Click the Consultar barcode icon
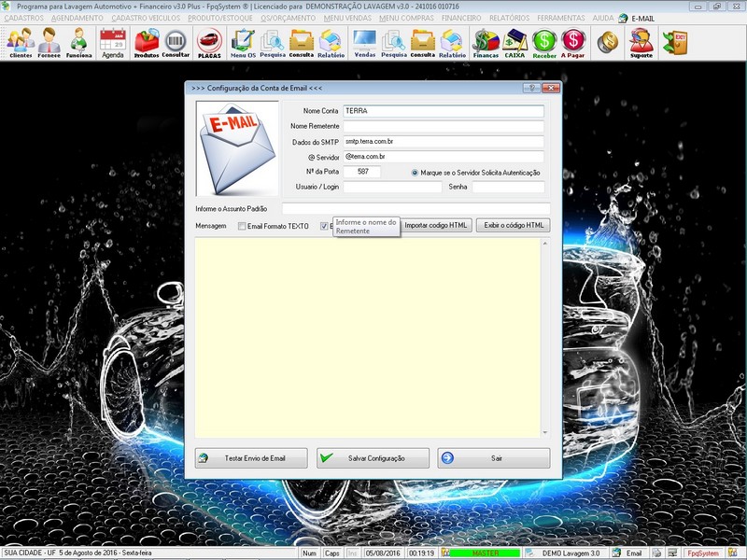 tap(176, 43)
